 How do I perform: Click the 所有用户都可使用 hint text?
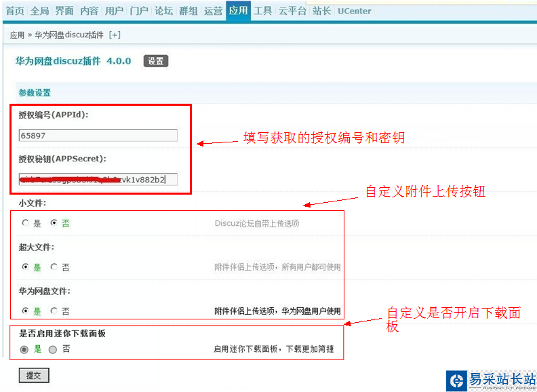pos(311,267)
